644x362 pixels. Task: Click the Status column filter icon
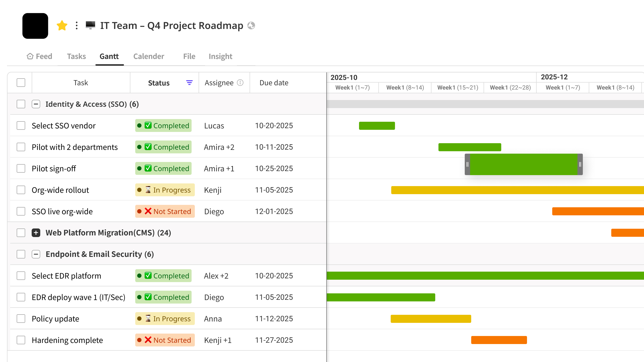(189, 83)
